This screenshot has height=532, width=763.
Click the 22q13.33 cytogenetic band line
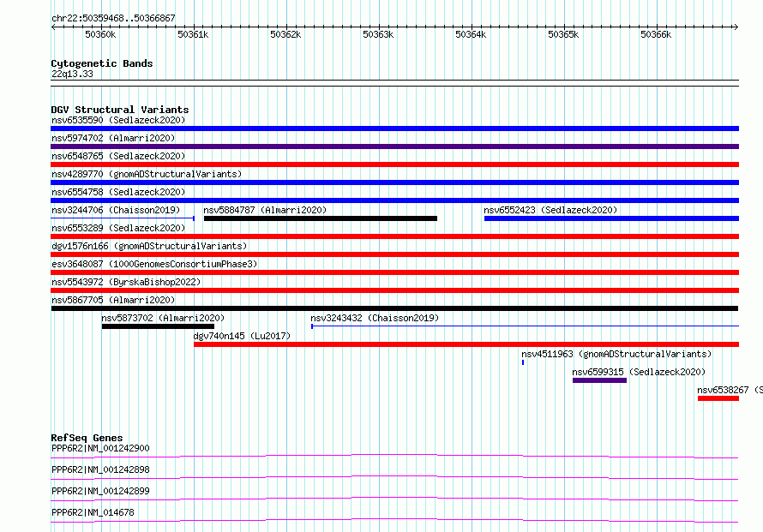pyautogui.click(x=394, y=83)
